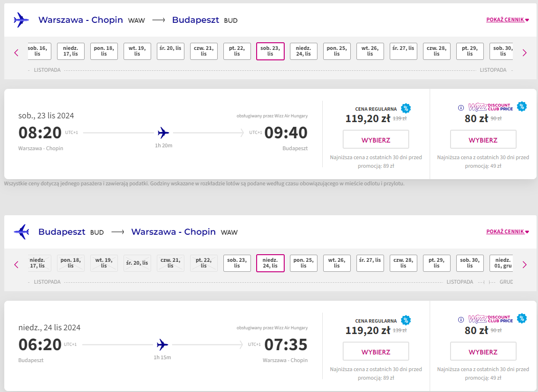This screenshot has width=538, height=392.
Task: Select outbound date niedz. 24, lis
Action: (x=304, y=51)
